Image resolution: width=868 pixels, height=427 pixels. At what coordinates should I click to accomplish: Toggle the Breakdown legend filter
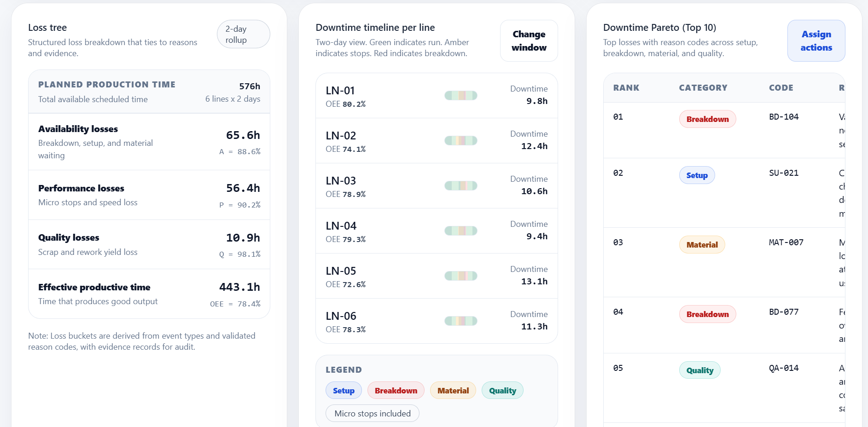[x=396, y=391]
